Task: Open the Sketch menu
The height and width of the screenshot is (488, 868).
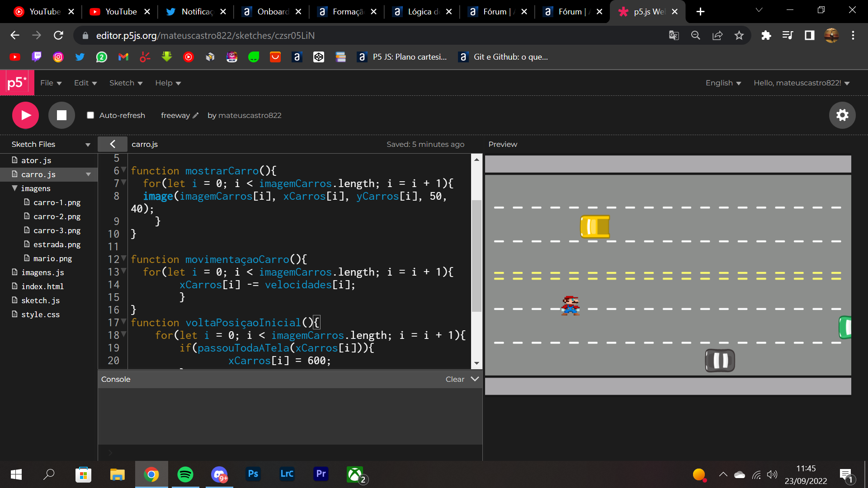Action: click(126, 83)
